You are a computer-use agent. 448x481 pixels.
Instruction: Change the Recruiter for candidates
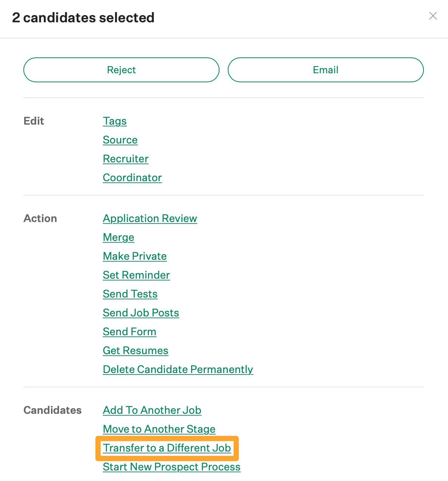pos(126,159)
